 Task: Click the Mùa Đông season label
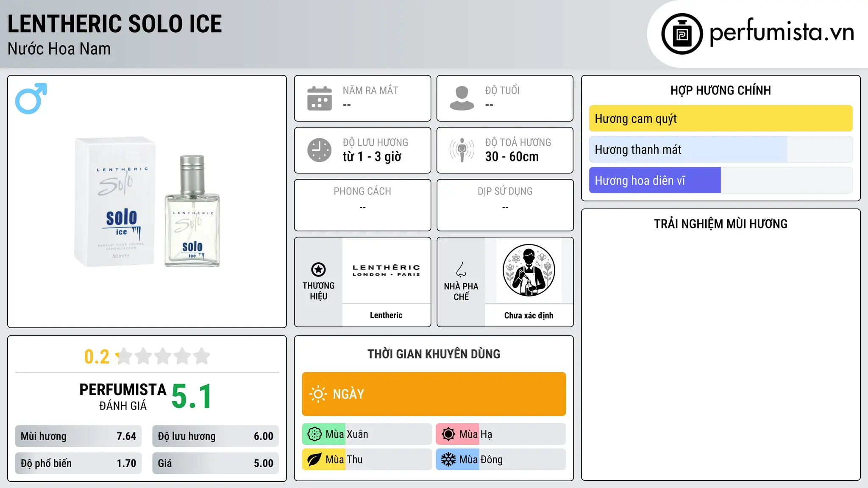(x=481, y=460)
